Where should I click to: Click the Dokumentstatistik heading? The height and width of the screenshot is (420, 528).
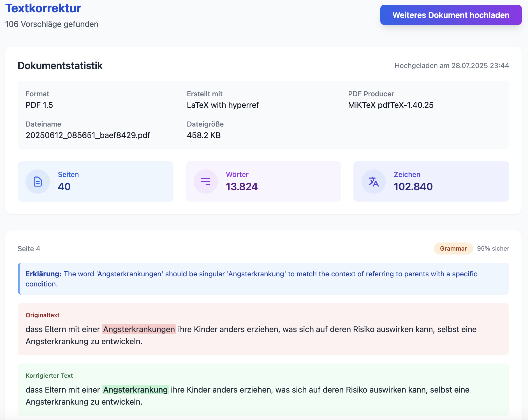(x=60, y=66)
